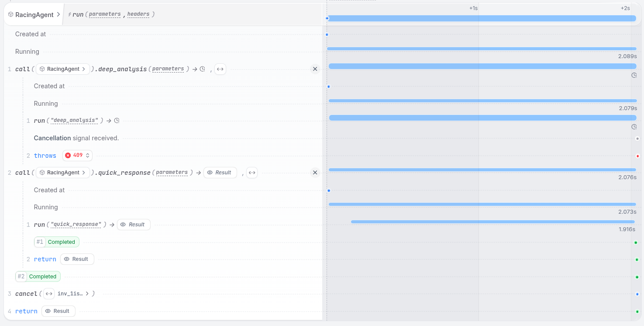Click the "2.089s" duration label
The height and width of the screenshot is (326, 644).
coord(627,56)
